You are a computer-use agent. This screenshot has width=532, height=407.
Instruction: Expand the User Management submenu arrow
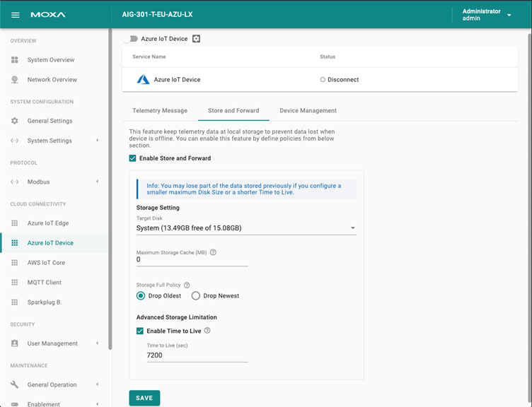coord(98,343)
